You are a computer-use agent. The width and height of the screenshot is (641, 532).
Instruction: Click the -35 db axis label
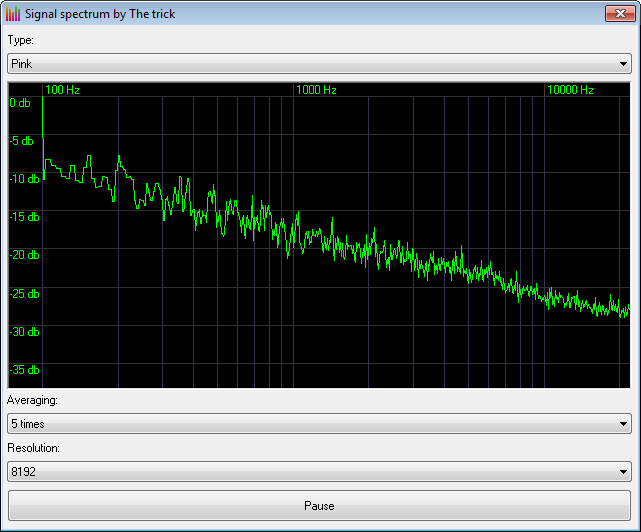(25, 370)
